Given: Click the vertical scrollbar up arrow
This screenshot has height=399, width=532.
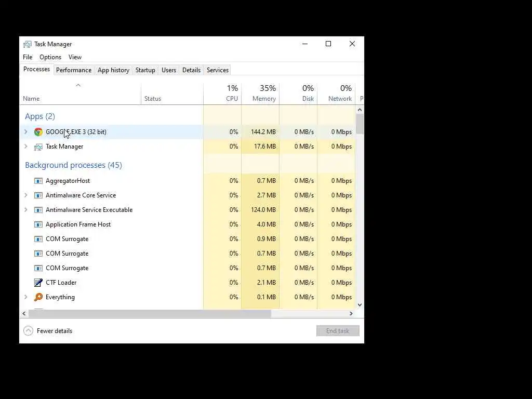Looking at the screenshot, I should point(360,110).
